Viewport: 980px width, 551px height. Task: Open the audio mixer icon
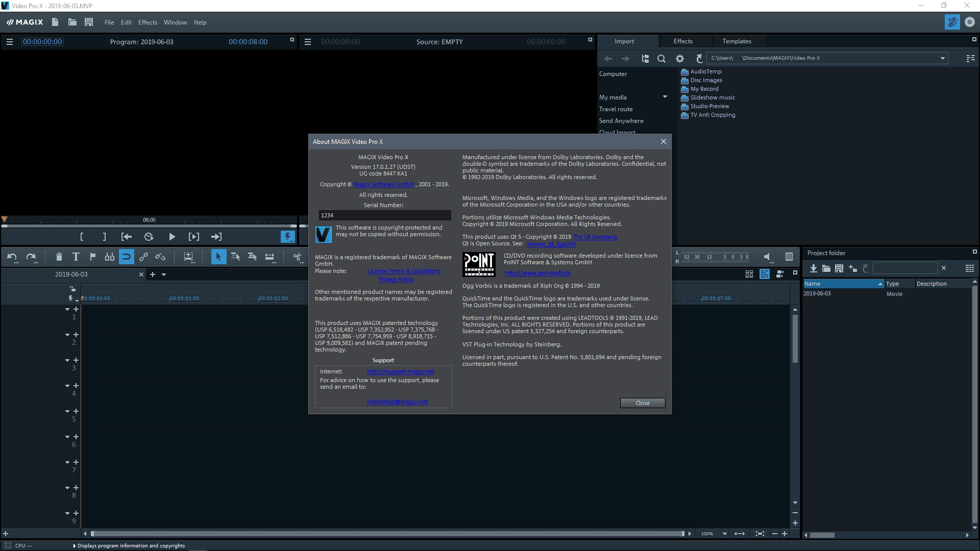tap(789, 257)
